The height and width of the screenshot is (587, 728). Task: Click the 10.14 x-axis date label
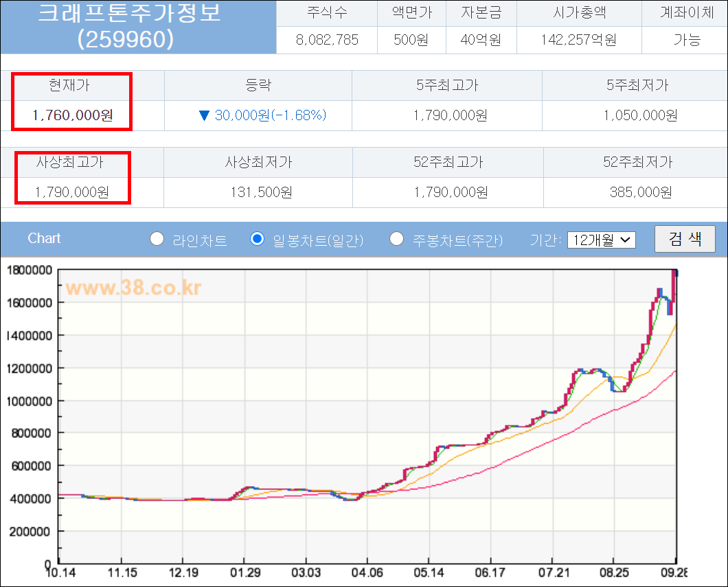tap(61, 573)
